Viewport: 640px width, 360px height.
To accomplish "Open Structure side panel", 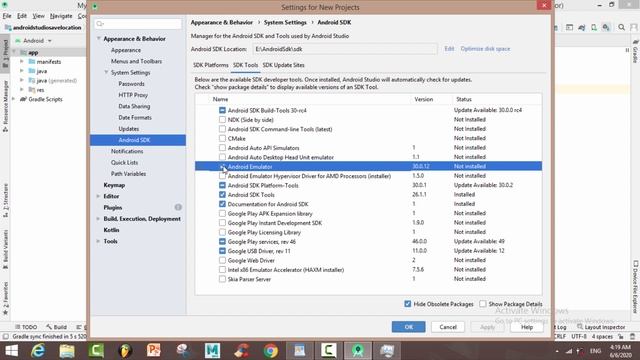I will point(5,200).
